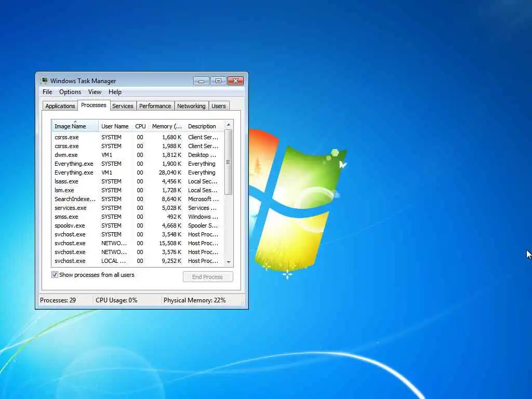Minimize the Windows Task Manager window
The height and width of the screenshot is (399, 532).
coord(201,81)
